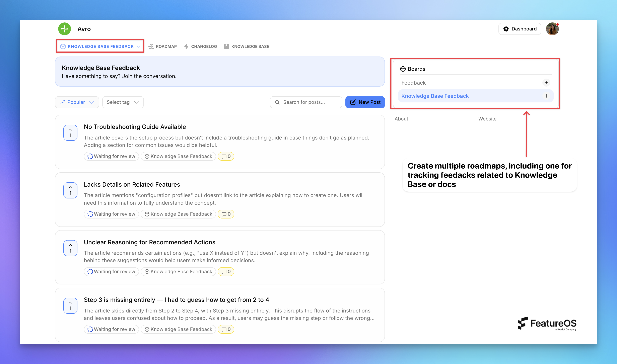Upvote the Step 3 is missing entirely post

click(x=70, y=306)
